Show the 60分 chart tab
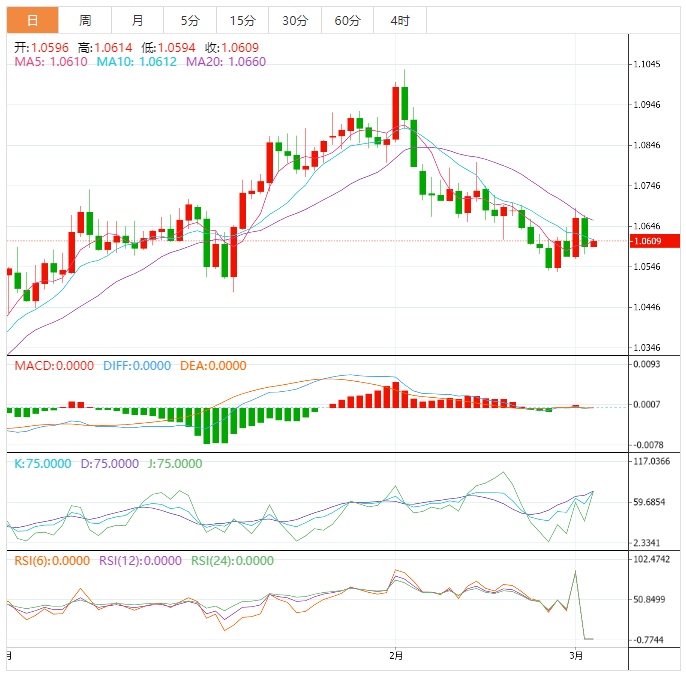Viewport: 686px width, 675px height. pyautogui.click(x=347, y=20)
